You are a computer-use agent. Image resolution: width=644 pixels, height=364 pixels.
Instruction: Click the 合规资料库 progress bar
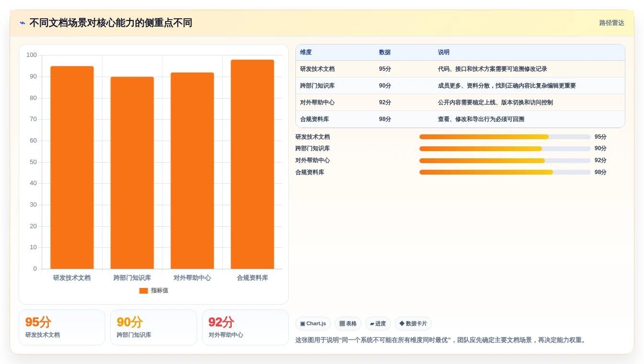tap(505, 172)
